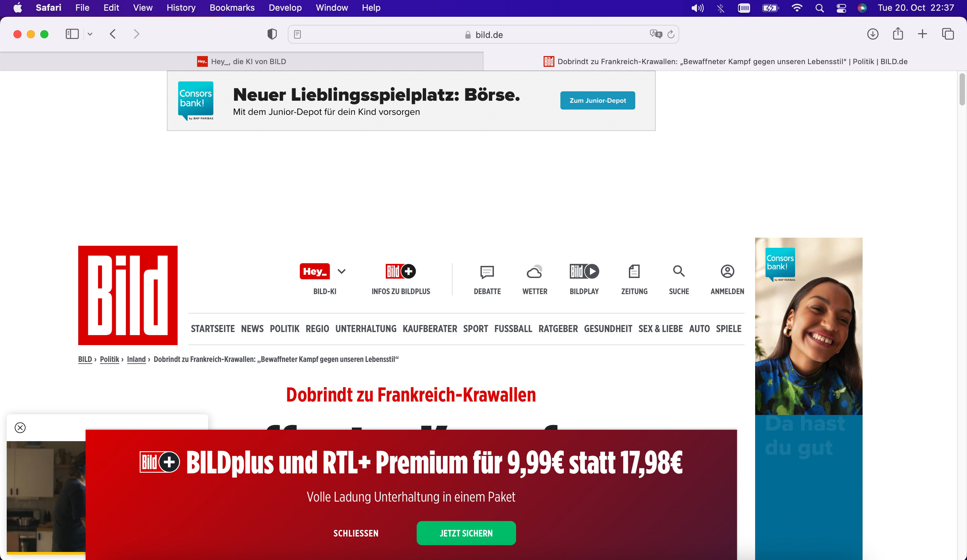Open the privacy report shield icon

click(x=272, y=34)
